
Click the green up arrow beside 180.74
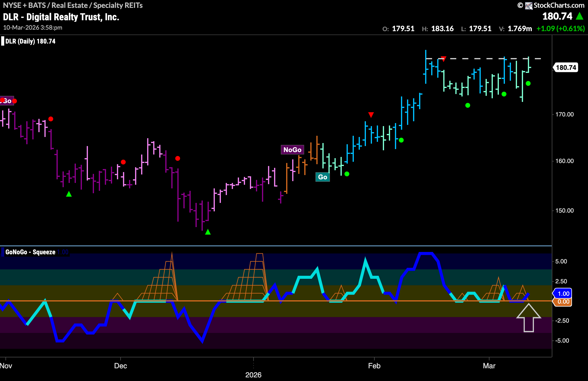(x=580, y=16)
